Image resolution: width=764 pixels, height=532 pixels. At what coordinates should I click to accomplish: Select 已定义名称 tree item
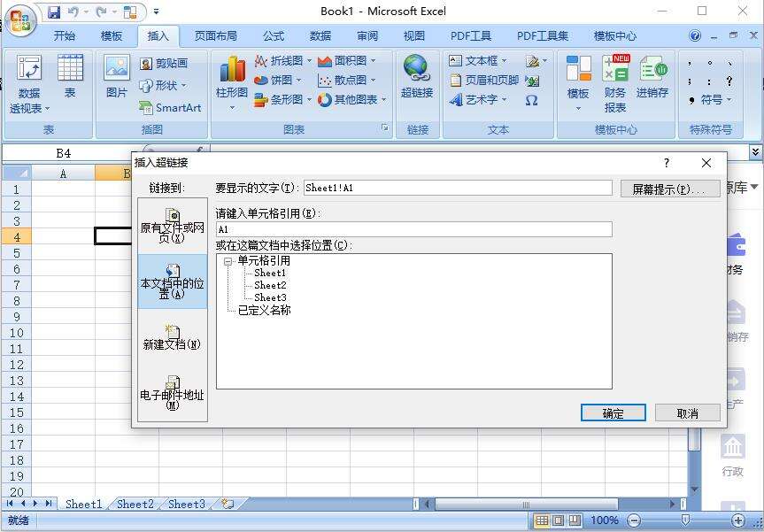[x=264, y=310]
